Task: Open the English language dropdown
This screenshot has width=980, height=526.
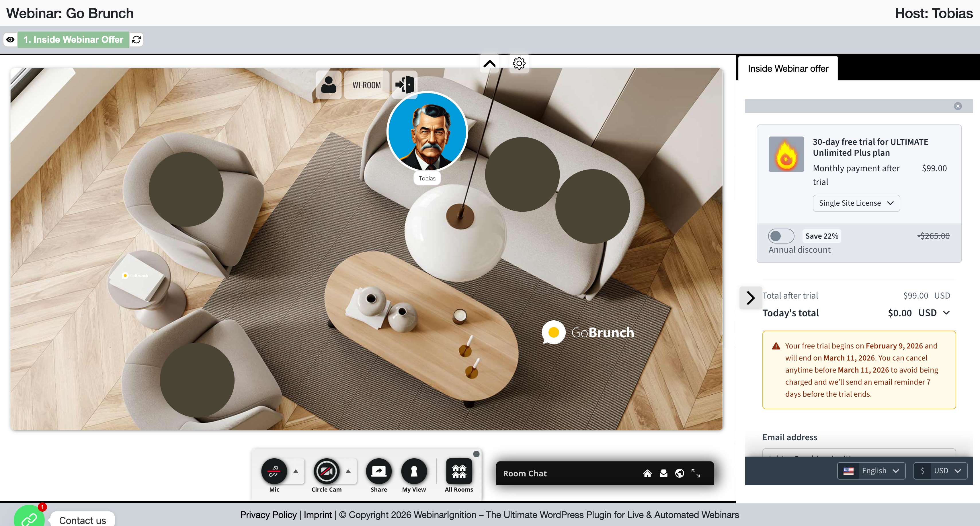Action: coord(871,471)
